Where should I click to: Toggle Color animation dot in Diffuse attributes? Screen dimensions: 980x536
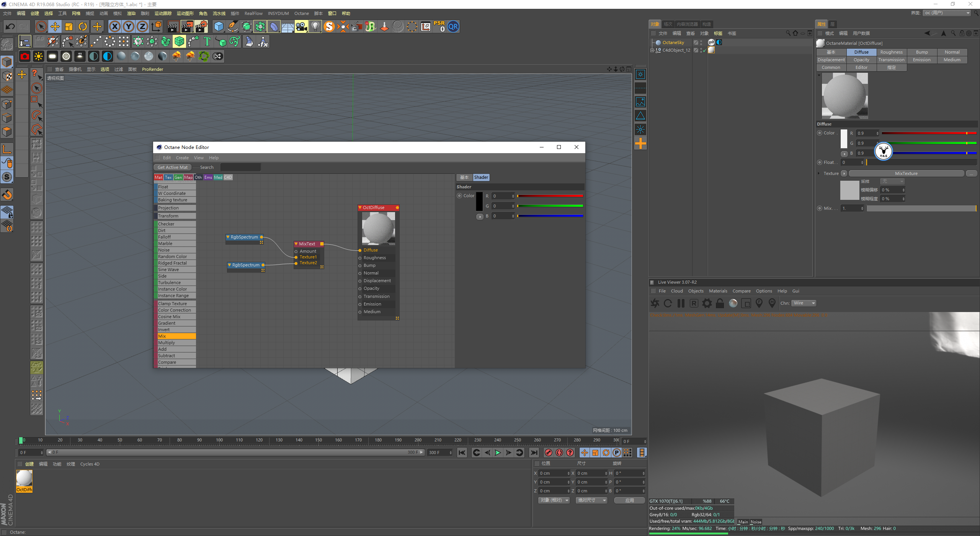click(x=820, y=133)
